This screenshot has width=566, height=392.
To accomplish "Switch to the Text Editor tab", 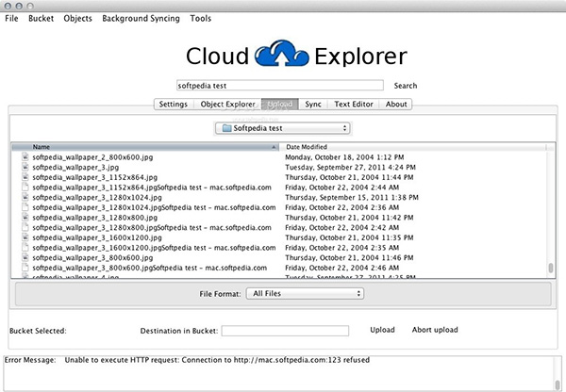I will [x=354, y=105].
